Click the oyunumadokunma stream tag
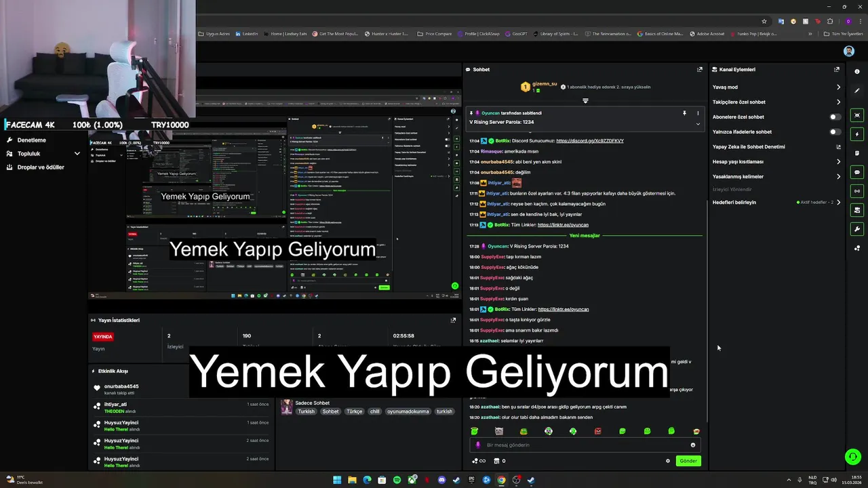The height and width of the screenshot is (488, 868). click(x=408, y=411)
